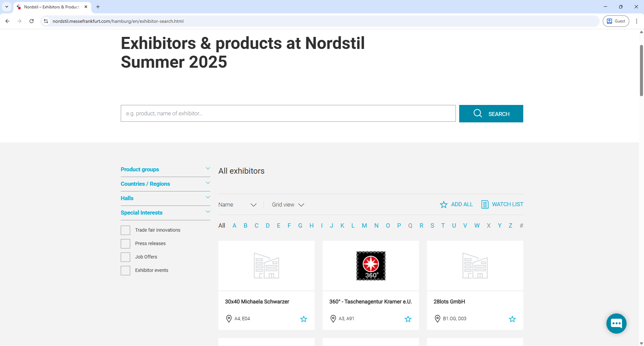Add 30x40 Michaela Schwarzer to favorites
This screenshot has width=644, height=346.
click(x=304, y=319)
